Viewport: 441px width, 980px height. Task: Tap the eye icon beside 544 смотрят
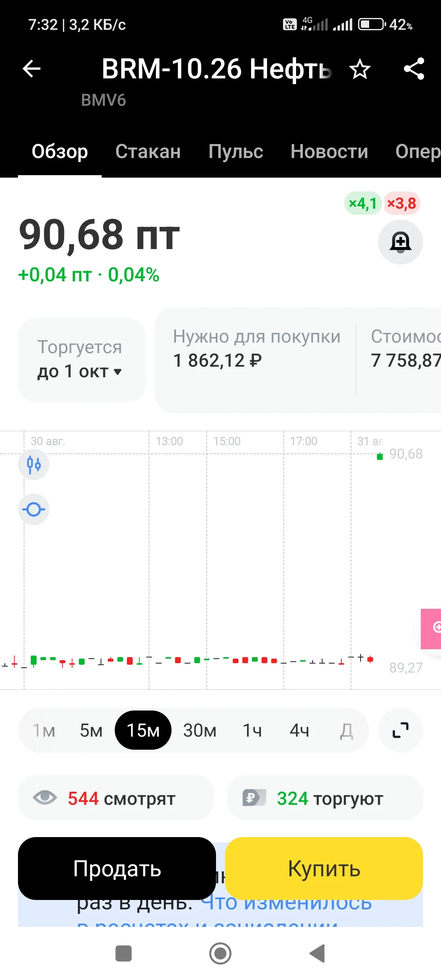coord(45,797)
